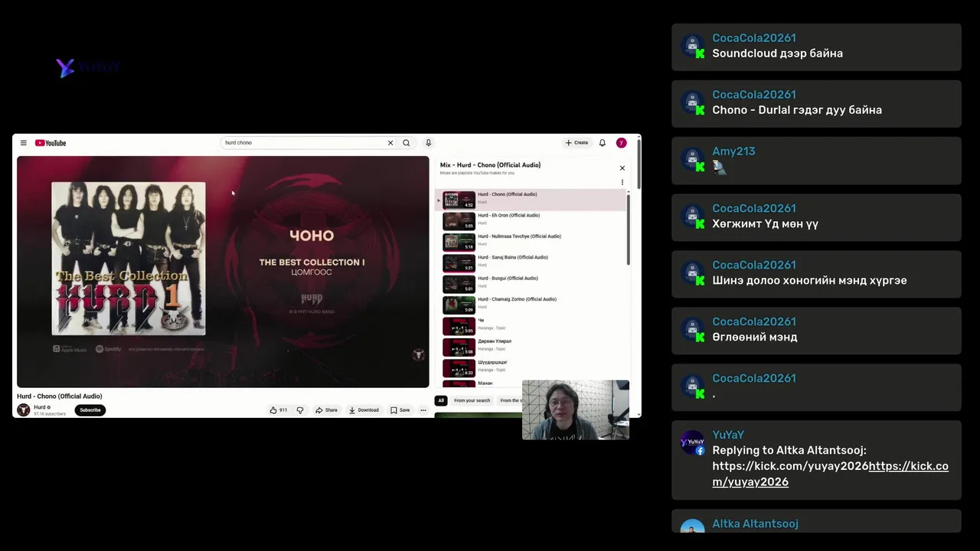This screenshot has width=980, height=551.
Task: Play Hurd - Nulimsaa Tevchye from the mix
Action: pyautogui.click(x=532, y=242)
